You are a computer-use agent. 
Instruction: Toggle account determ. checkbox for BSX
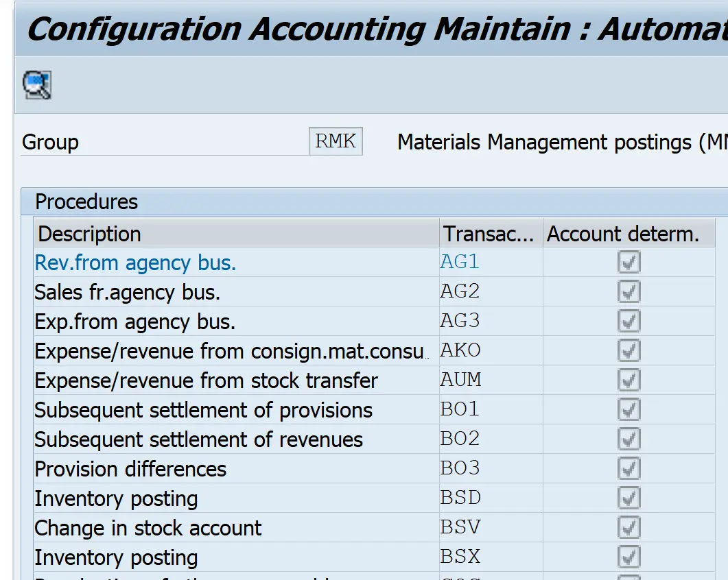629,557
